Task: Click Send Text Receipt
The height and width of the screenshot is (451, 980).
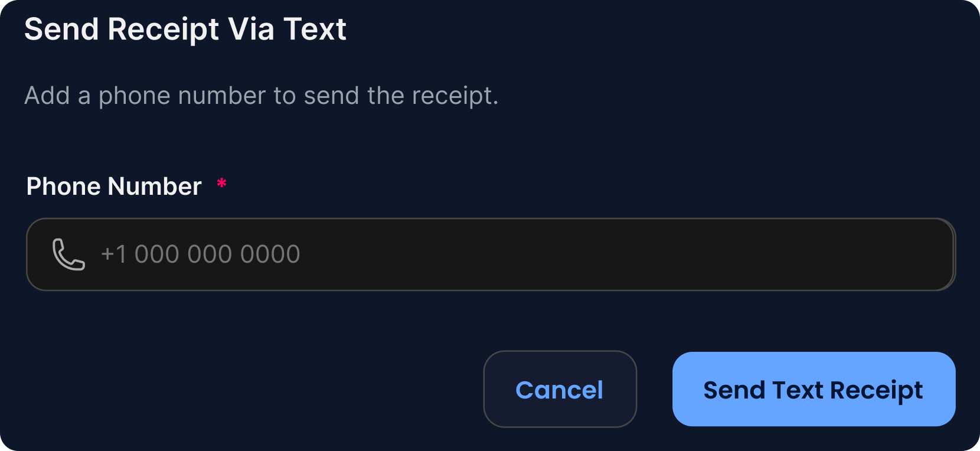Action: click(x=814, y=390)
